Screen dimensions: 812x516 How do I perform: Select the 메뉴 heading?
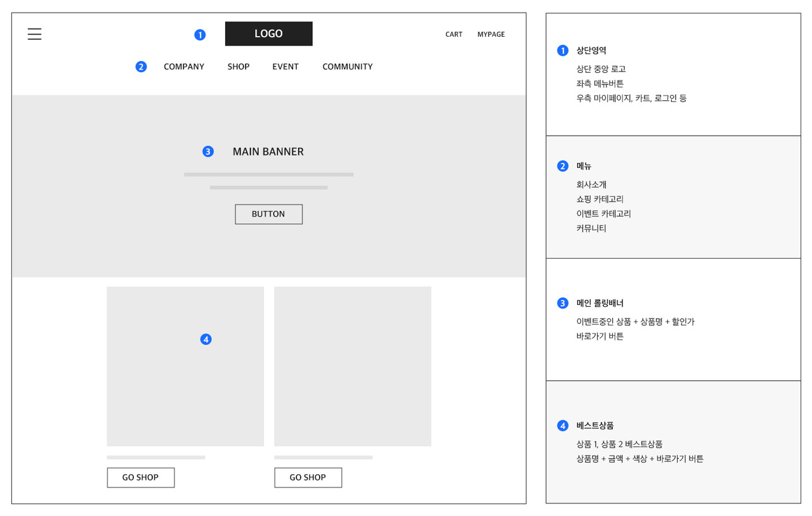tap(584, 166)
